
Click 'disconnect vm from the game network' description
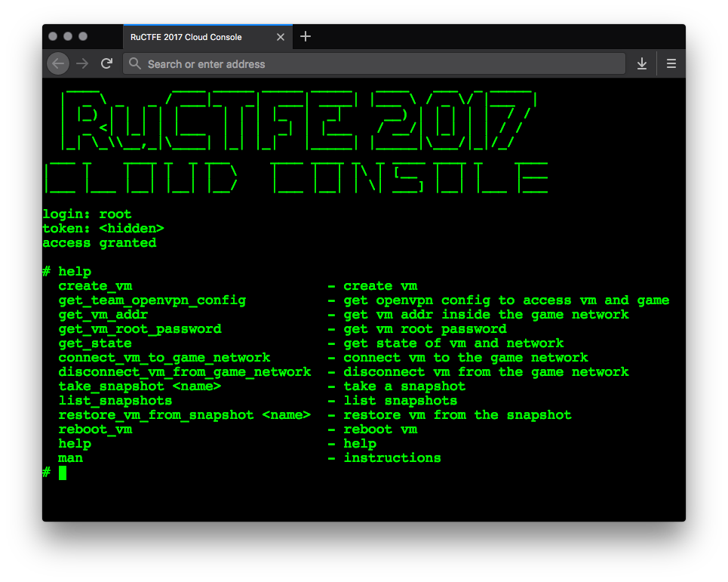click(x=486, y=372)
